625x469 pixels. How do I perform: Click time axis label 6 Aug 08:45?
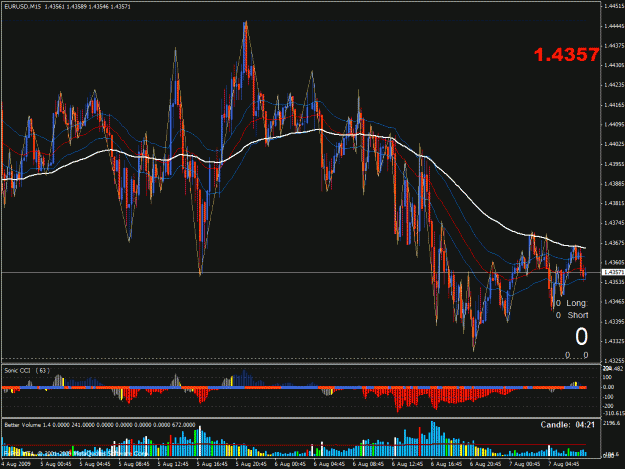[x=368, y=464]
